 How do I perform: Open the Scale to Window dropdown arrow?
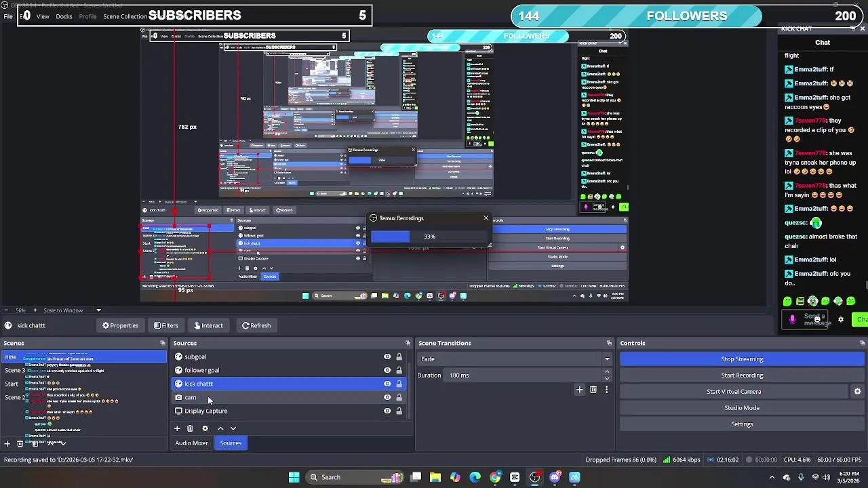point(98,310)
